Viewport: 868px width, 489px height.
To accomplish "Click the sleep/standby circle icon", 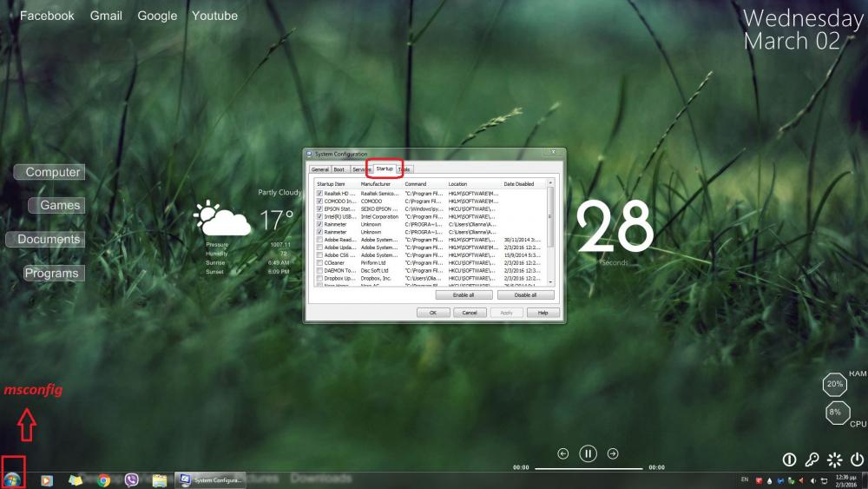I will (789, 459).
